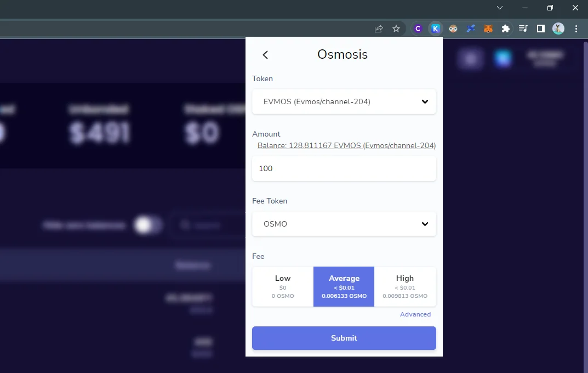
Task: Select the High fee option
Action: (x=405, y=287)
